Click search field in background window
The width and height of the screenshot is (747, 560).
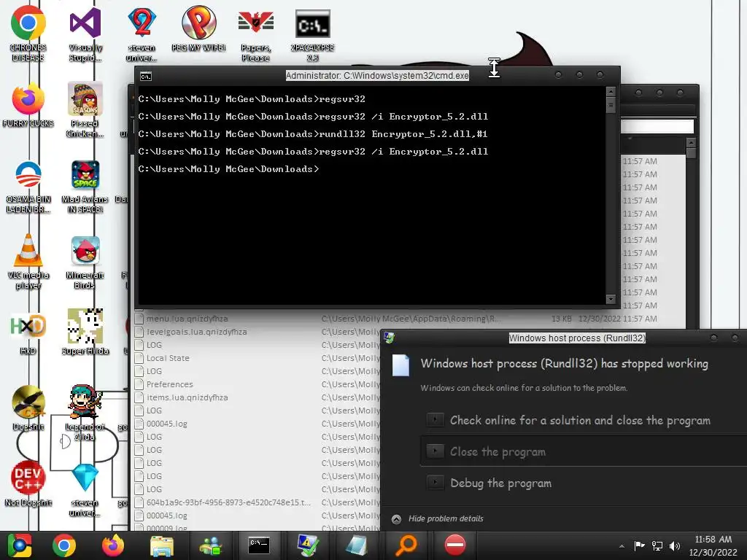coord(657,126)
